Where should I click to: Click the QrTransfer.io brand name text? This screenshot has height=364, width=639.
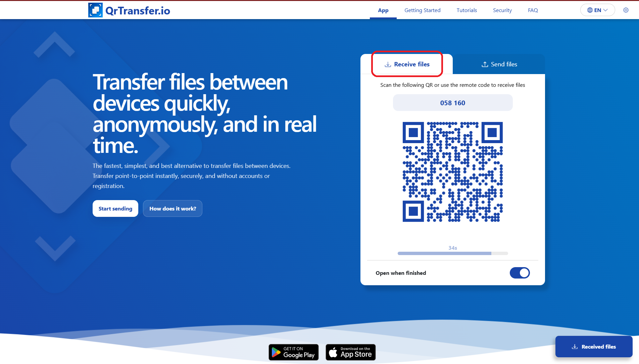138,10
